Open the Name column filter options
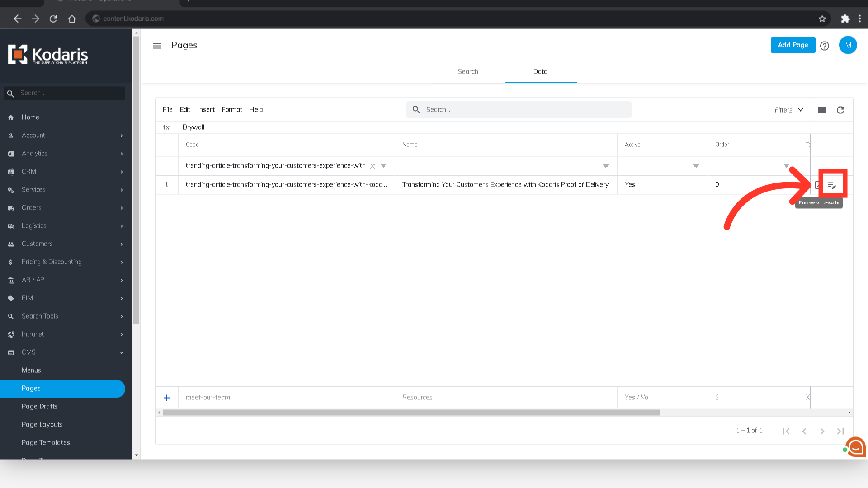868x488 pixels. point(606,166)
